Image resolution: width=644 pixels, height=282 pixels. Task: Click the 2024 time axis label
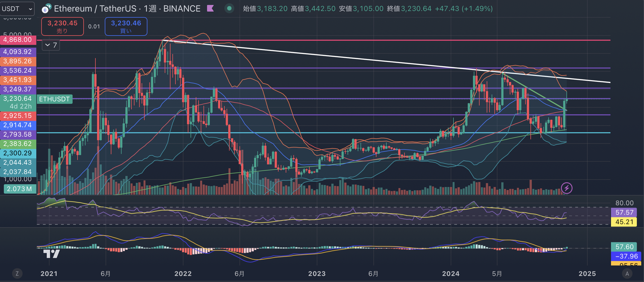point(451,274)
